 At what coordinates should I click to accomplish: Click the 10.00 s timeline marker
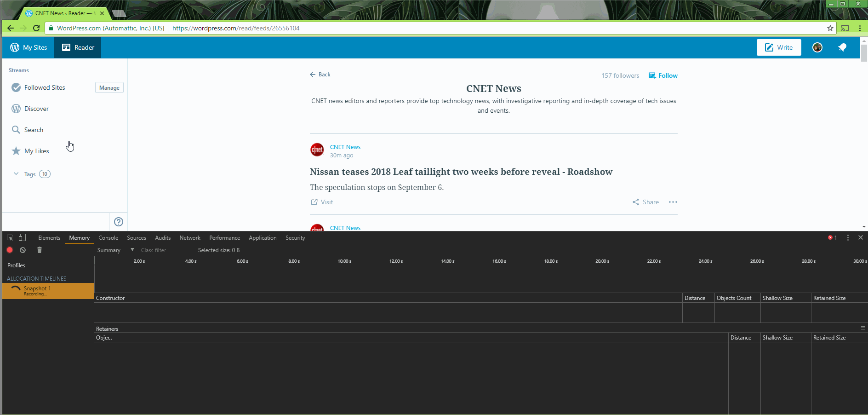[344, 261]
